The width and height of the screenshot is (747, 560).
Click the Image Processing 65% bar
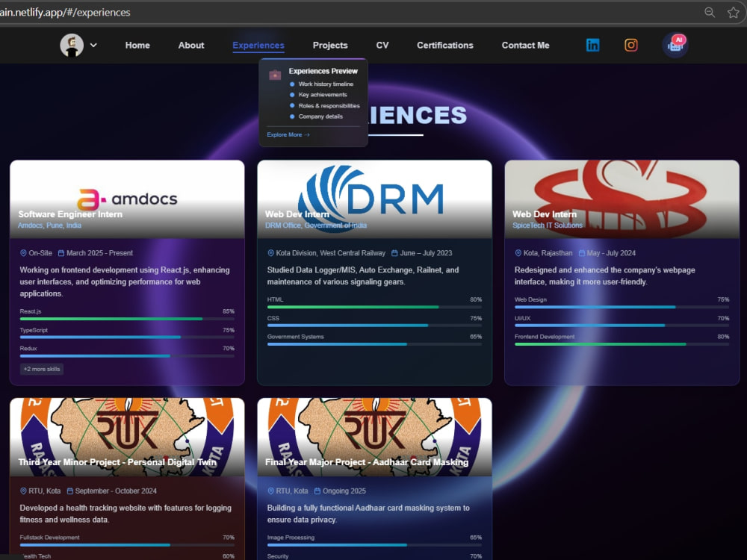(x=374, y=545)
